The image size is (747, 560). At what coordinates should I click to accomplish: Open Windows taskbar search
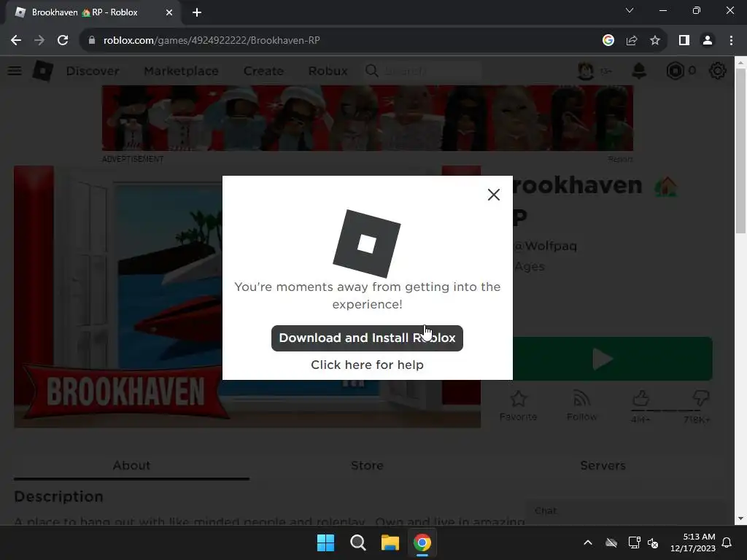click(x=357, y=542)
